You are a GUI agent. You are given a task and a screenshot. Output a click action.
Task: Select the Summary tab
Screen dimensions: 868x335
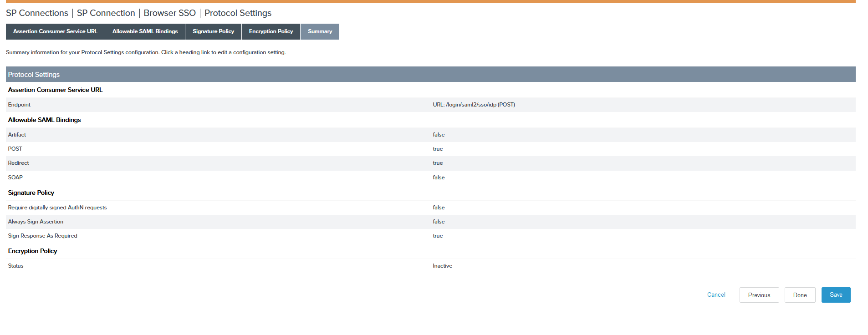(x=320, y=31)
